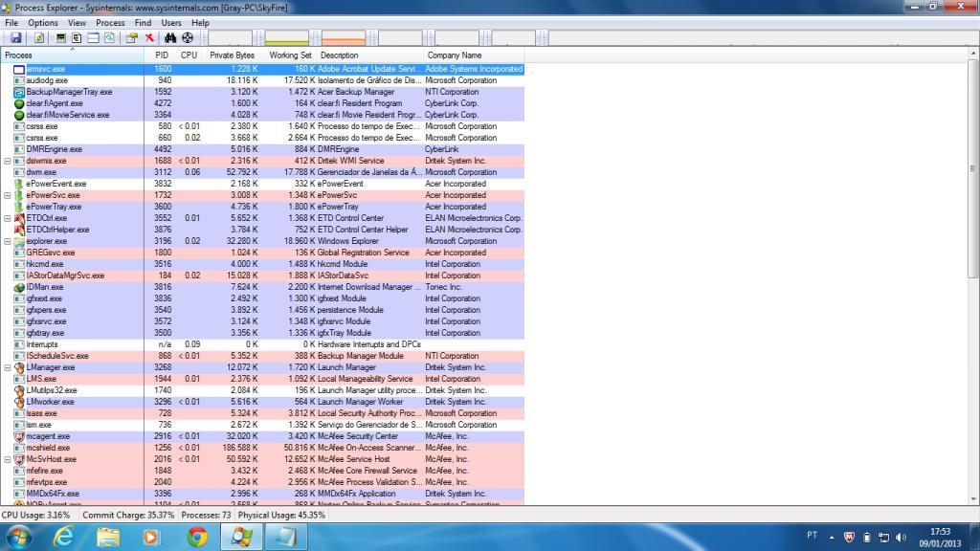Collapse the McSvHost.exe tree node

[x=8, y=459]
